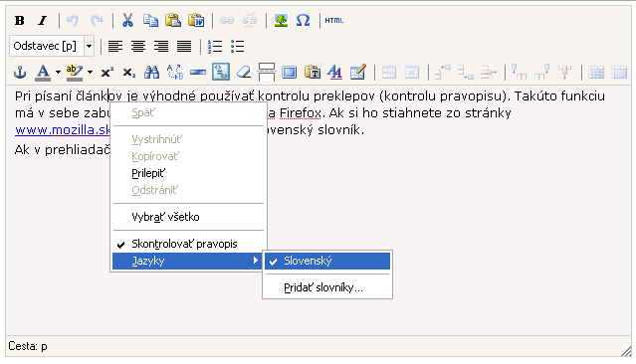The image size is (636, 364).
Task: Apply highlight color with the marker button
Action: coord(75,73)
